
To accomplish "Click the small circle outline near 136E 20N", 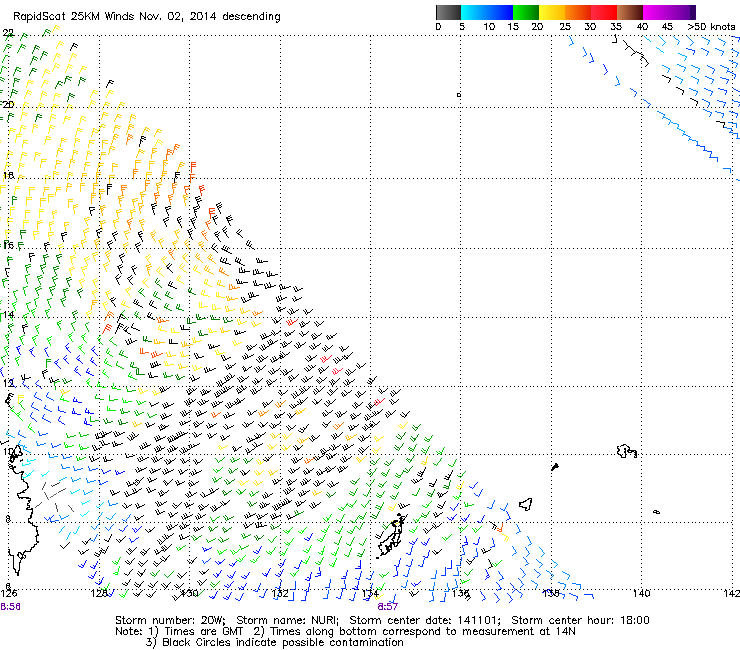I will (459, 95).
